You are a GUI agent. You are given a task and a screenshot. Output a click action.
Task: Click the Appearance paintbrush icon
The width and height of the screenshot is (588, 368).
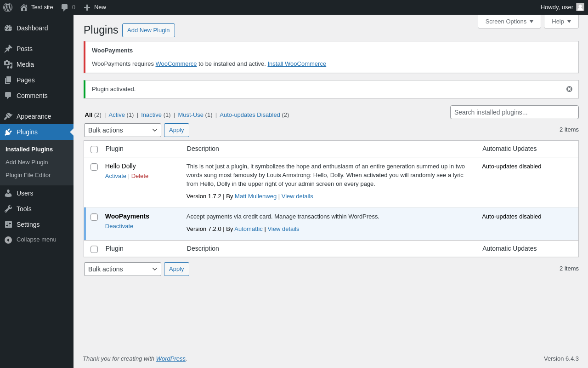click(8, 116)
